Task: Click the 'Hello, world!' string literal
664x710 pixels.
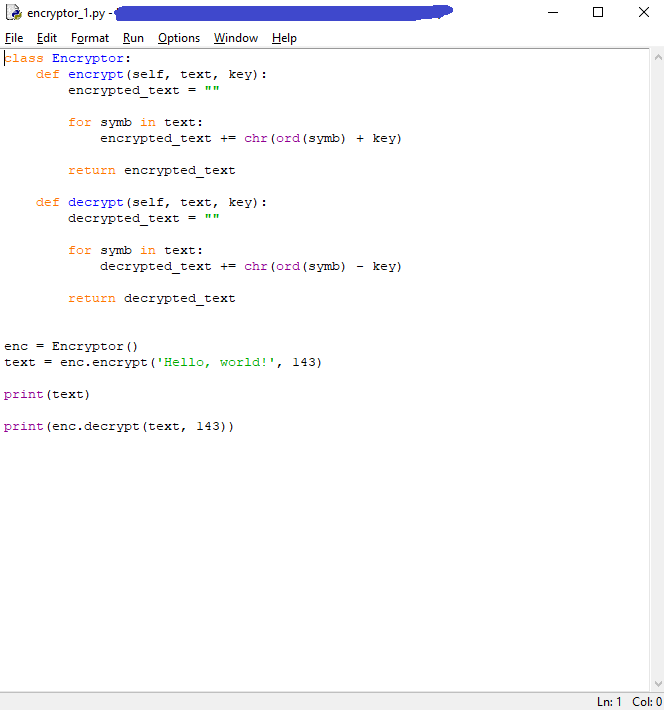Action: tap(216, 362)
